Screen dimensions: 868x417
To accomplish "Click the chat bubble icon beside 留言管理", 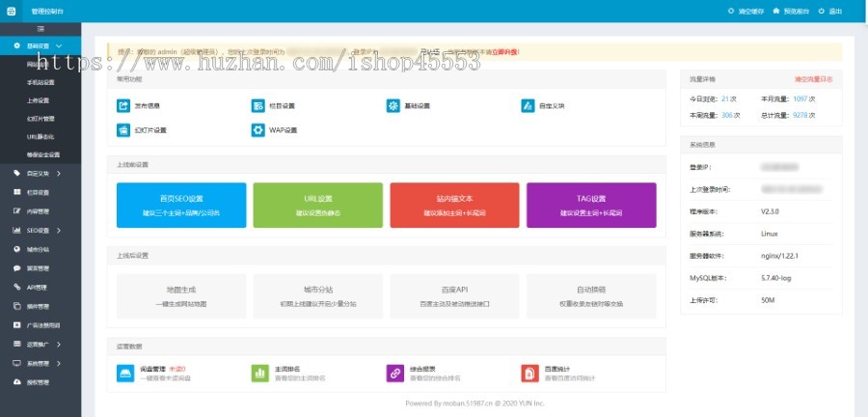I will click(x=16, y=268).
